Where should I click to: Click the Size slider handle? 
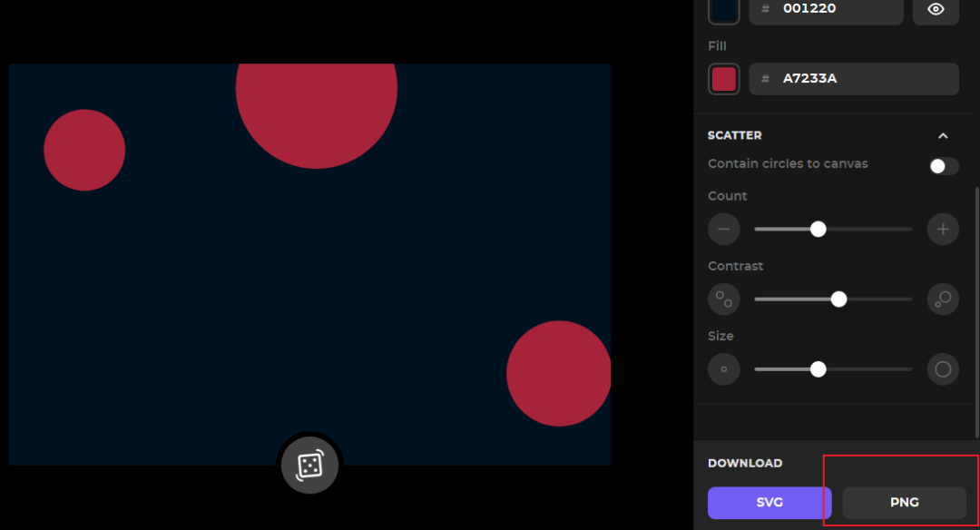[x=818, y=369]
